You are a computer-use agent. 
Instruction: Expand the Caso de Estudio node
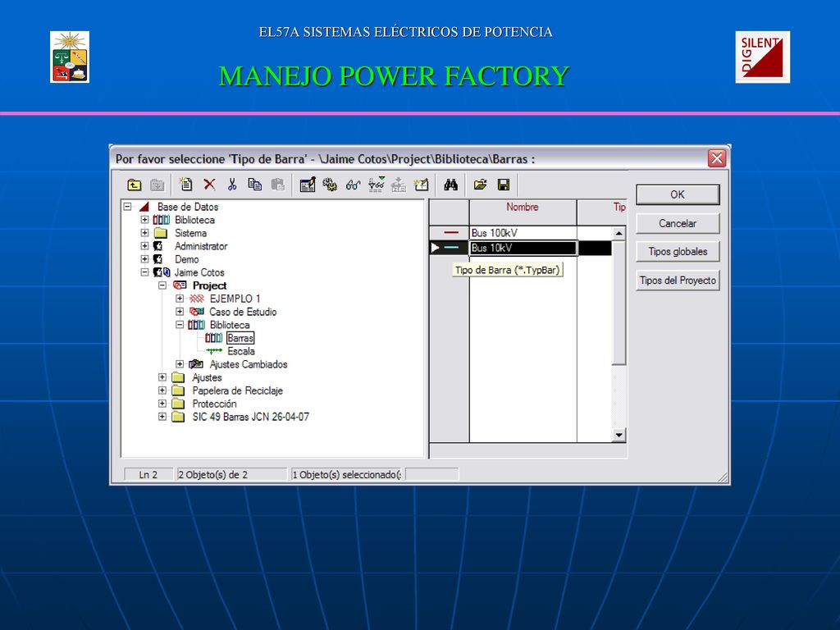click(180, 311)
